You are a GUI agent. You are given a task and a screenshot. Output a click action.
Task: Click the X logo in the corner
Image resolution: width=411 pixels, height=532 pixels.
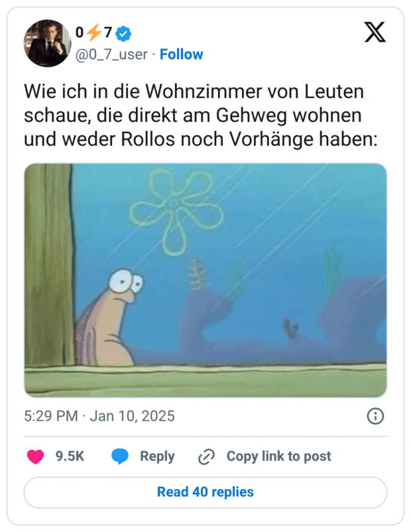(x=375, y=32)
